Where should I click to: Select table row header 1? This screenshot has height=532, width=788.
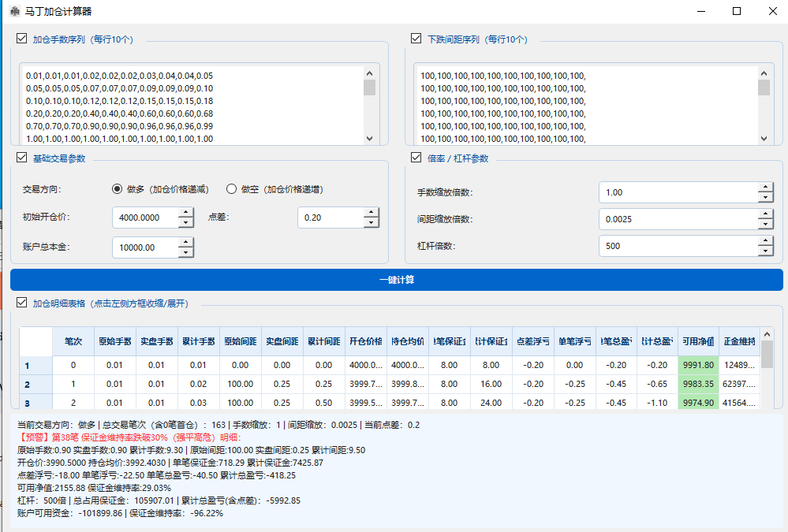35,366
